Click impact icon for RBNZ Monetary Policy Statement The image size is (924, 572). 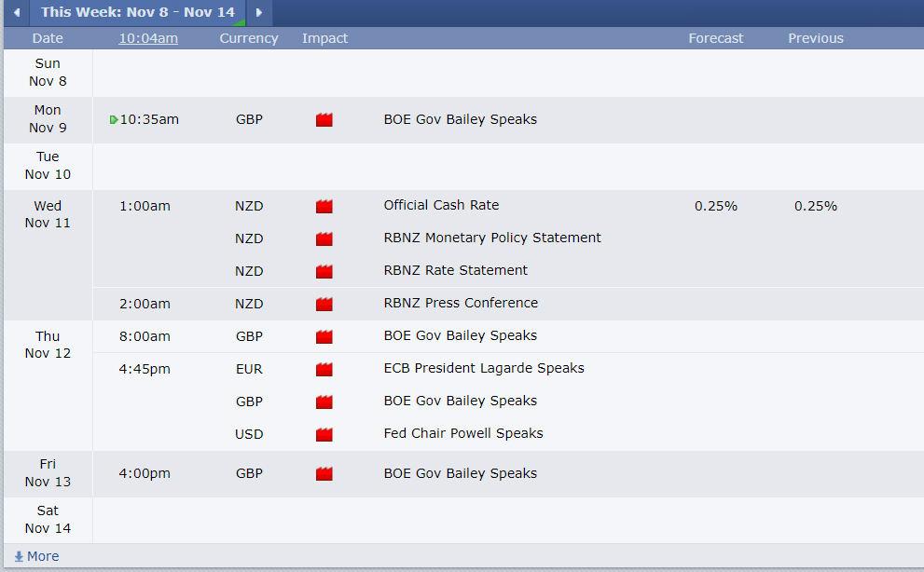[x=324, y=238]
